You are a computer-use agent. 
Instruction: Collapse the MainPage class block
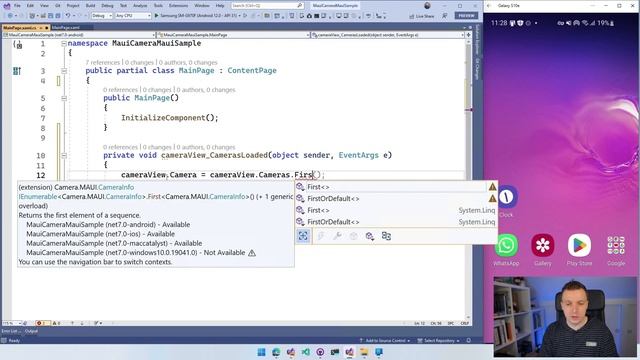[64, 71]
